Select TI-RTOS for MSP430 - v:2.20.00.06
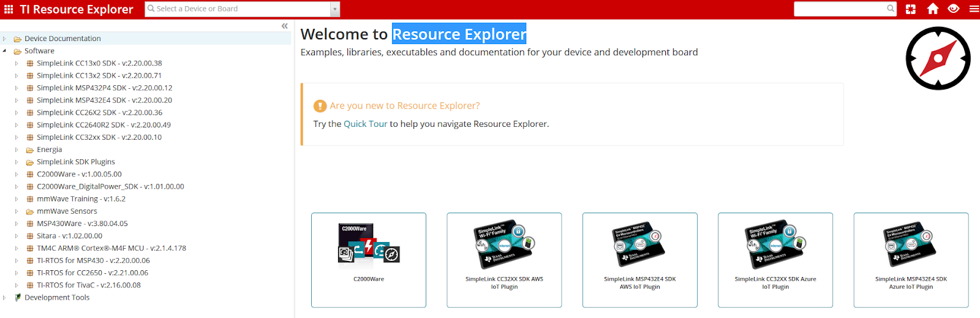Viewport: 980px width, 318px height. point(93,260)
